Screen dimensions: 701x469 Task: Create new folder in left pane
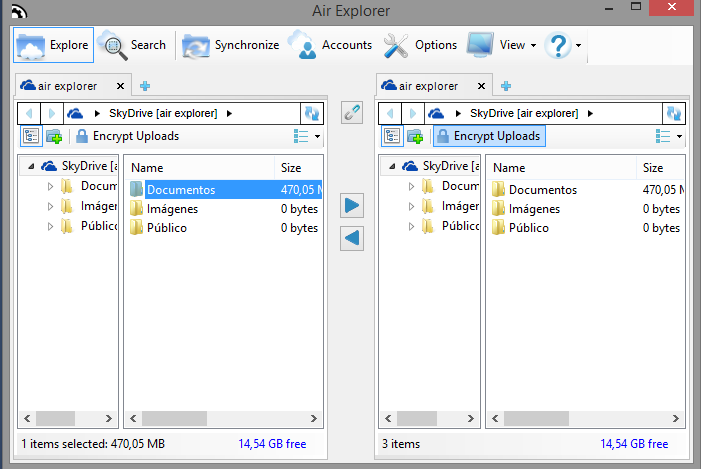(54, 136)
